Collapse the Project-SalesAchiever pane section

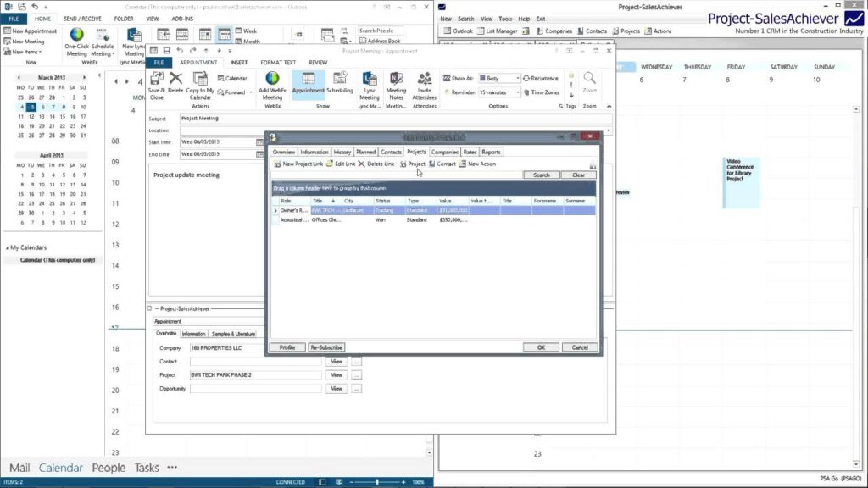coord(149,308)
